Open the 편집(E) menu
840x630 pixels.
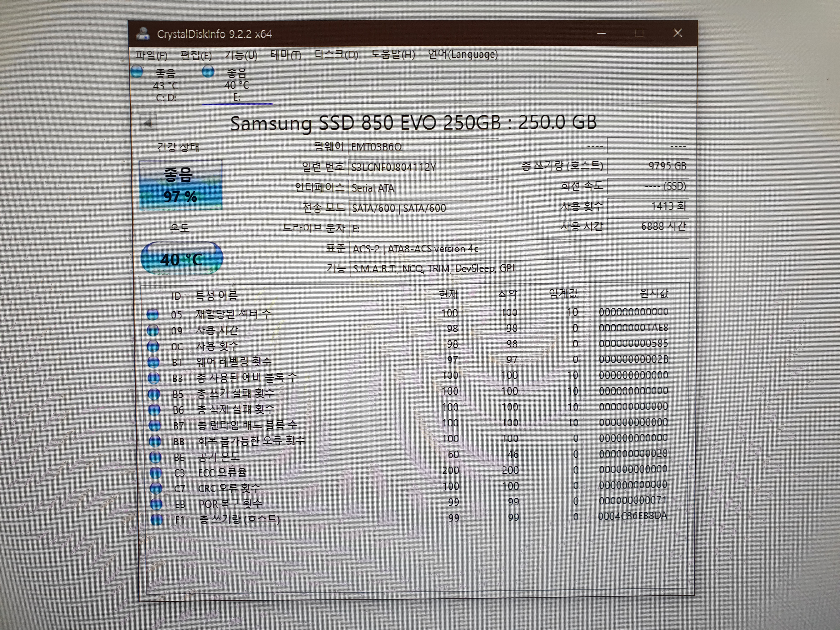click(196, 55)
